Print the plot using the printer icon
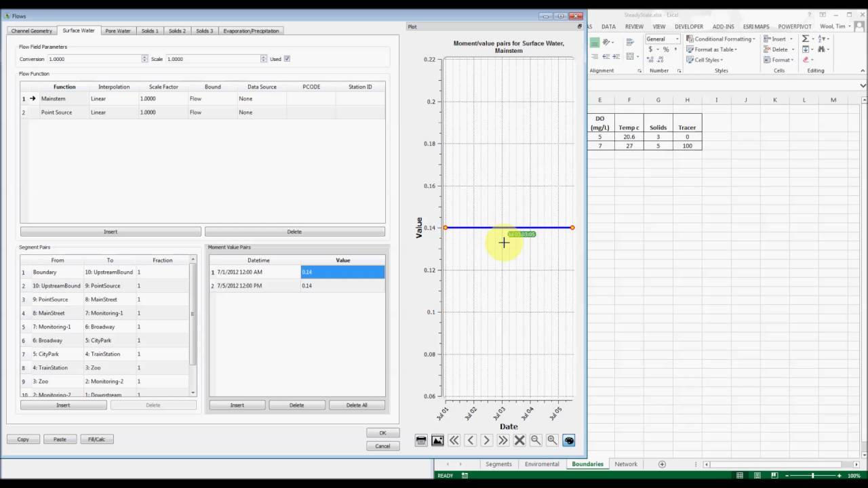Viewport: 868px width, 488px height. (x=421, y=441)
